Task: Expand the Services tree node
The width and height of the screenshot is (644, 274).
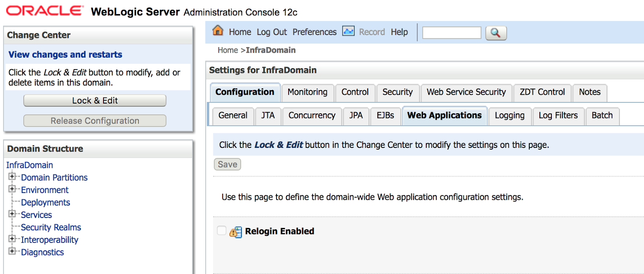Action: point(12,214)
